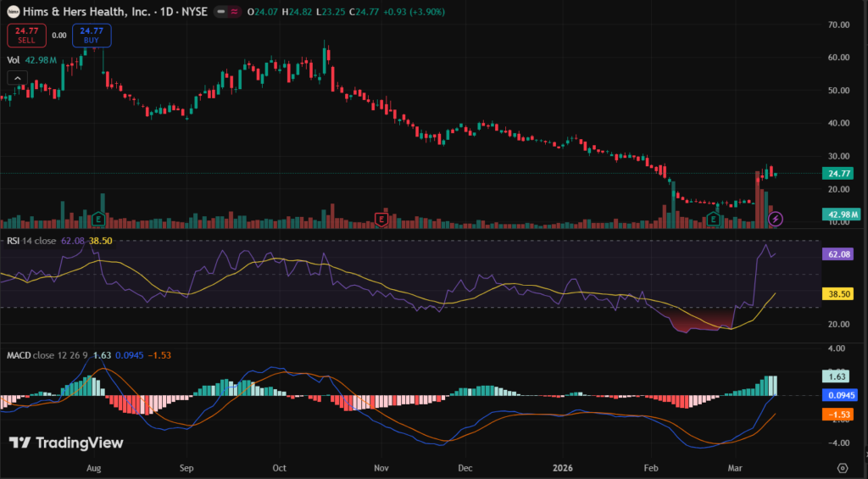Image resolution: width=868 pixels, height=479 pixels.
Task: Select the Vol indicator legend
Action: (x=14, y=60)
